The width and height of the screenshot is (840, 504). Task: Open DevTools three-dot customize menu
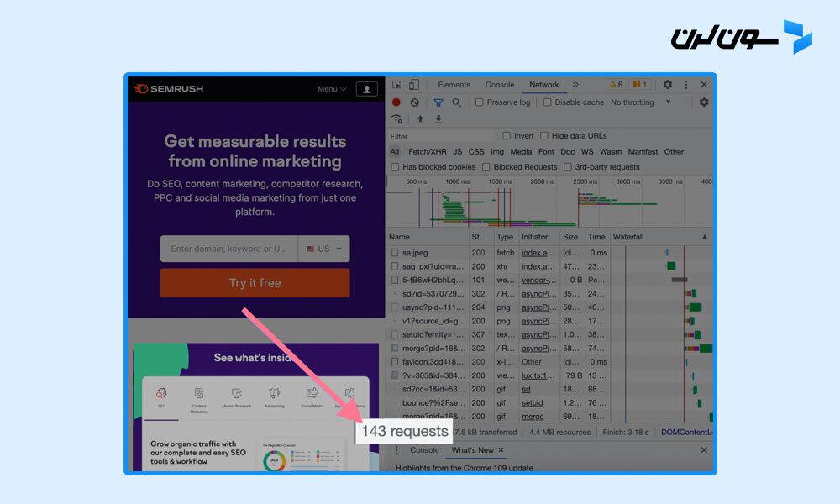click(686, 85)
